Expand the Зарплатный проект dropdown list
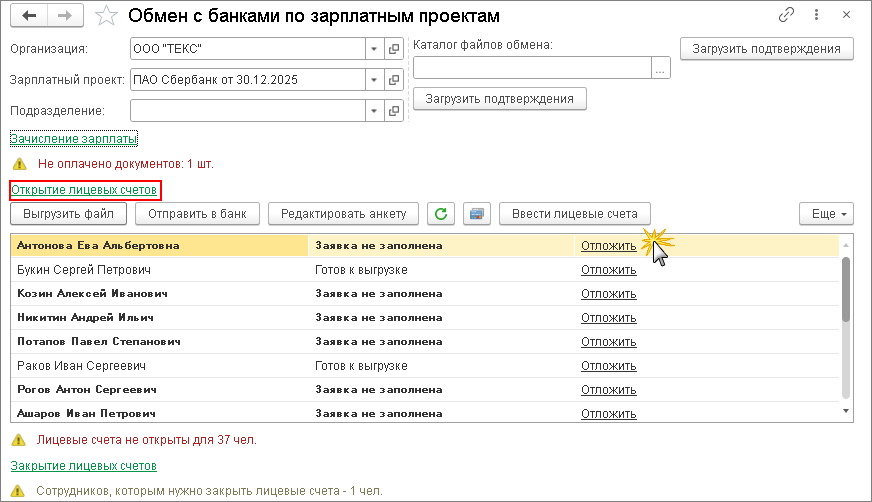 tap(374, 79)
